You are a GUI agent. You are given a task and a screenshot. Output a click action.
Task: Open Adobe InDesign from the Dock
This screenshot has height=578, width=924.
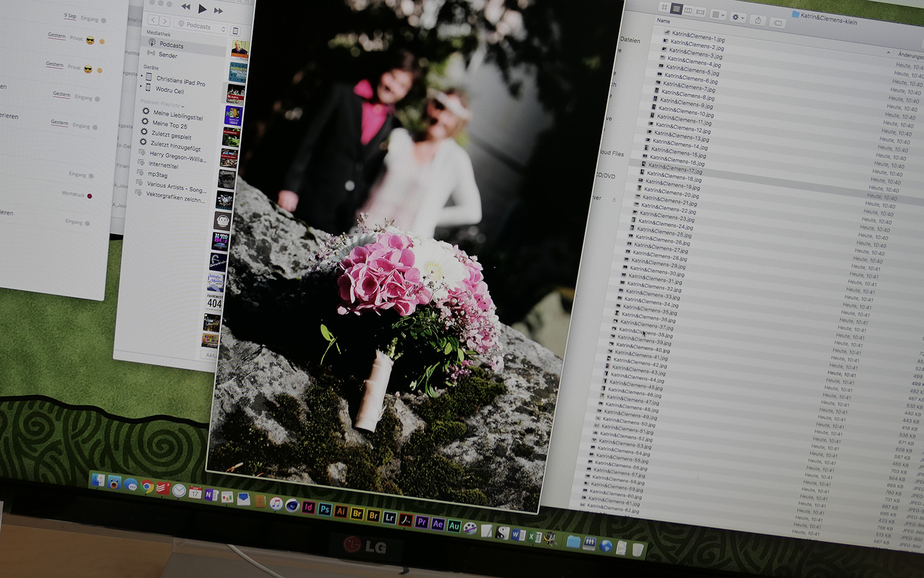pyautogui.click(x=308, y=507)
